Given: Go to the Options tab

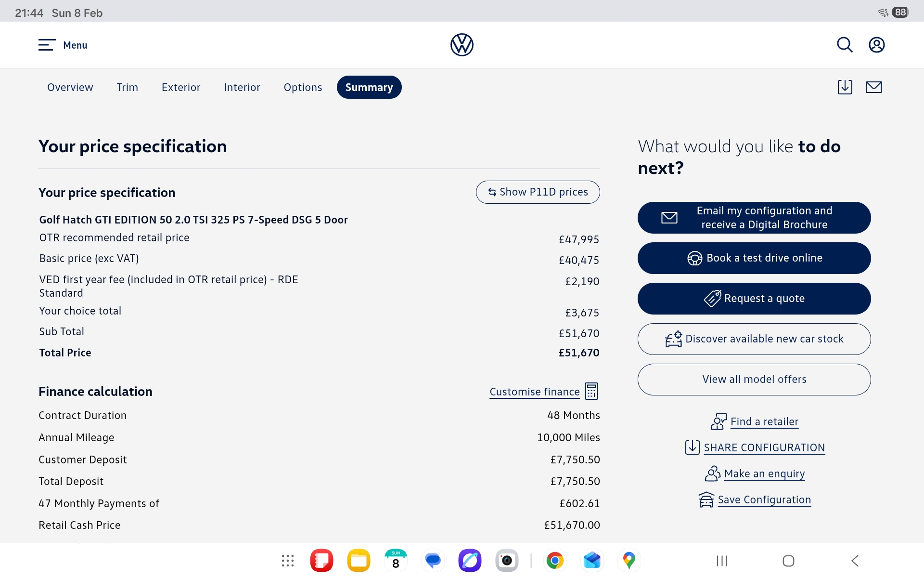Looking at the screenshot, I should pyautogui.click(x=303, y=87).
